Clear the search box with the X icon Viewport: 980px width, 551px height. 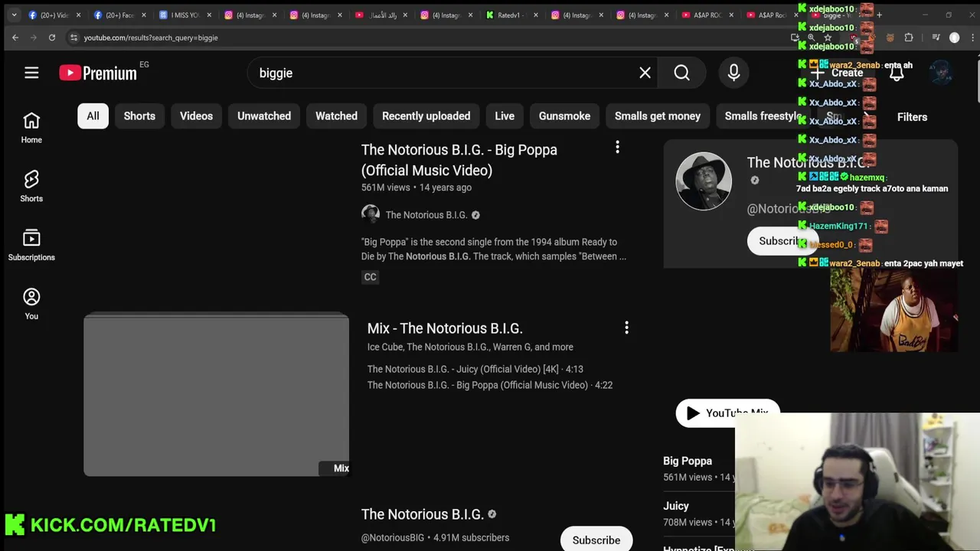(645, 73)
